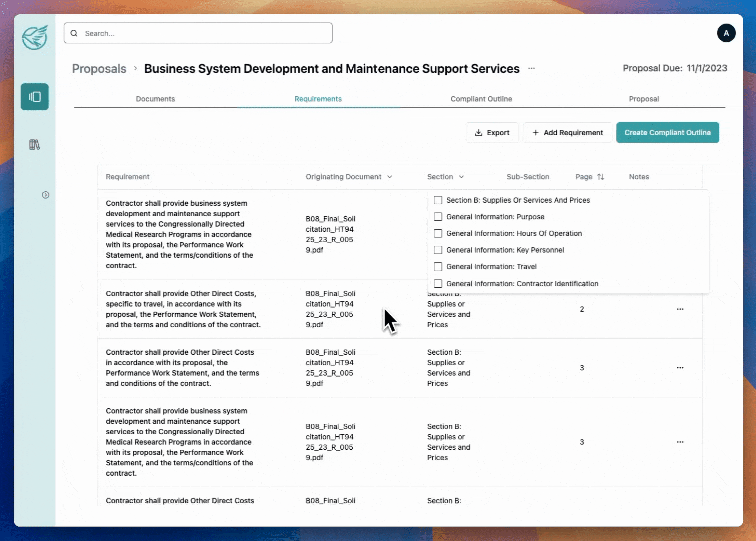Check General Information: Travel filter
756x541 pixels.
pyautogui.click(x=438, y=267)
